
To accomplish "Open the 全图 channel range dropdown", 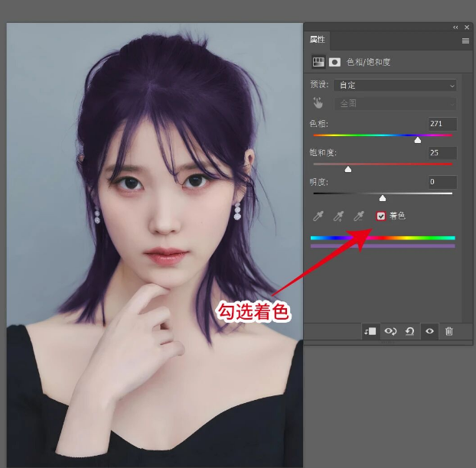I will [395, 104].
